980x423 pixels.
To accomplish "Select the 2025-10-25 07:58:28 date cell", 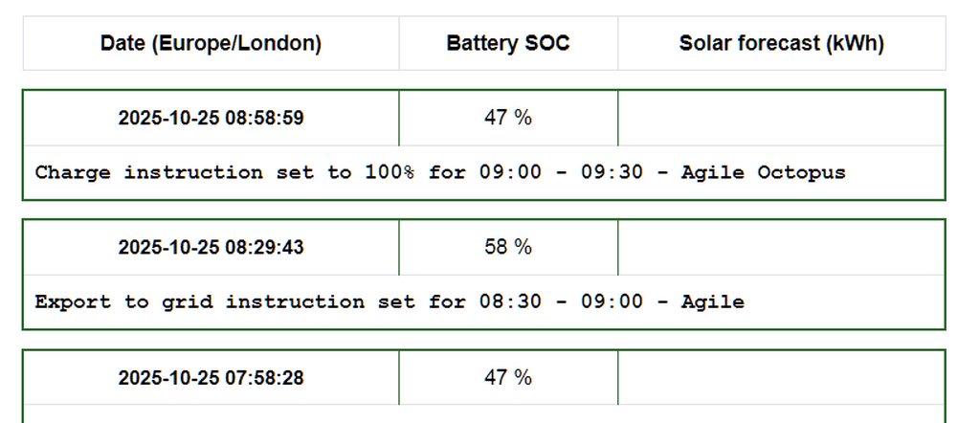I will coord(211,378).
